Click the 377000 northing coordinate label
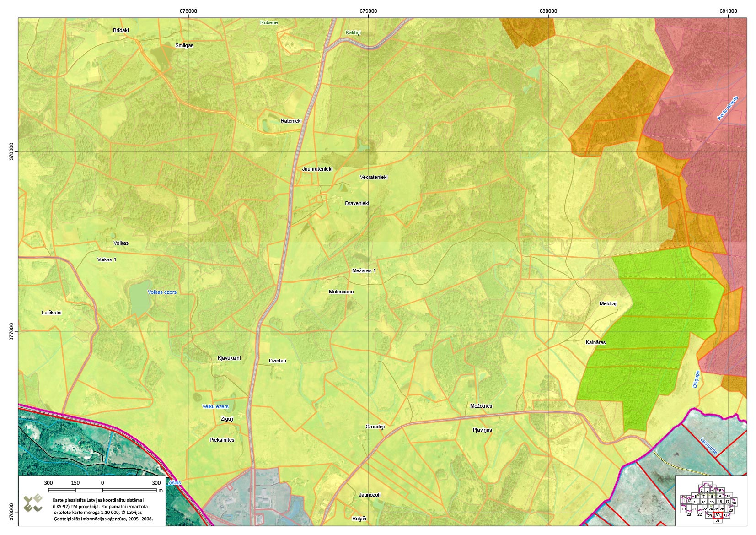The width and height of the screenshot is (756, 535). pos(11,331)
